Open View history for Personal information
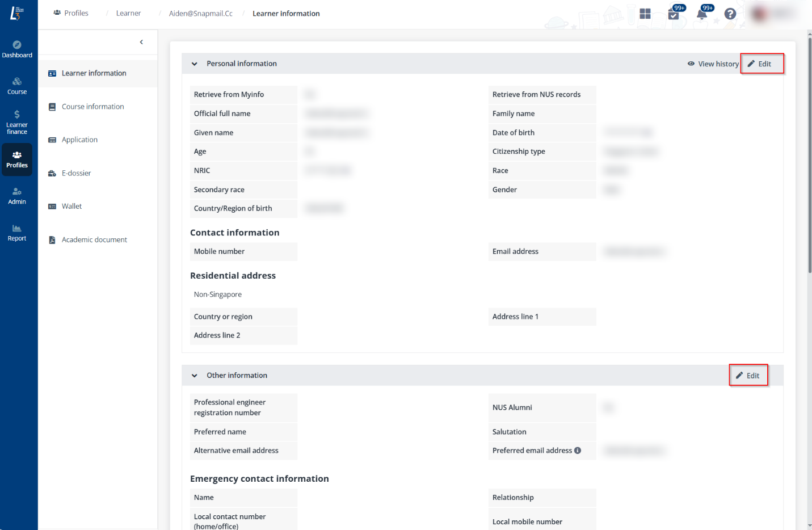812x530 pixels. point(713,64)
